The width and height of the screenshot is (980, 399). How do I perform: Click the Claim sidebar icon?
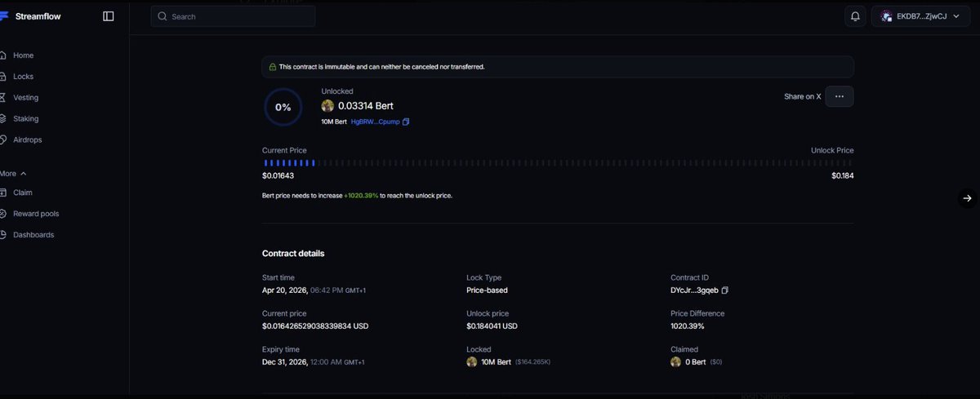[x=2, y=193]
